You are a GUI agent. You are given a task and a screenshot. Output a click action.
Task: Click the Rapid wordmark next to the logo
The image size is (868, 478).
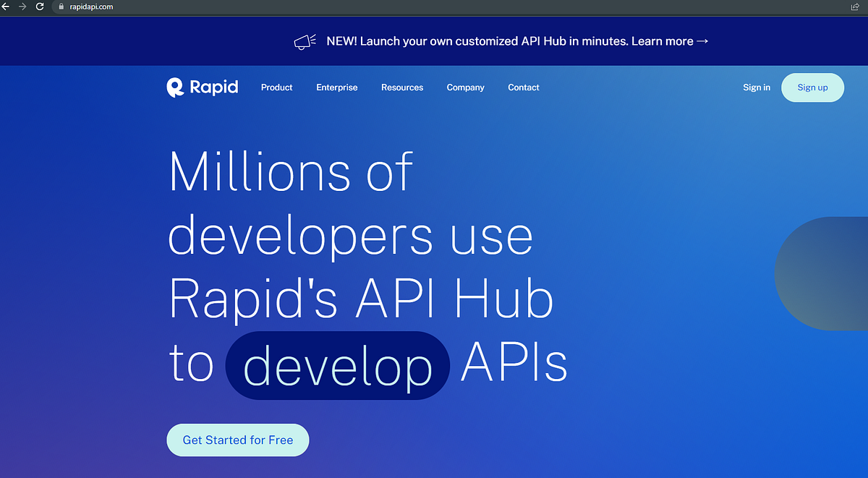point(214,87)
